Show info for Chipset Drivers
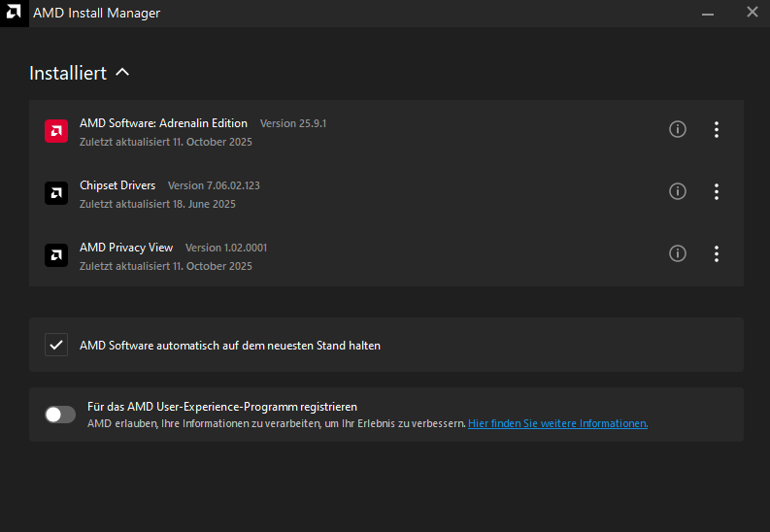The image size is (770, 532). click(x=678, y=191)
